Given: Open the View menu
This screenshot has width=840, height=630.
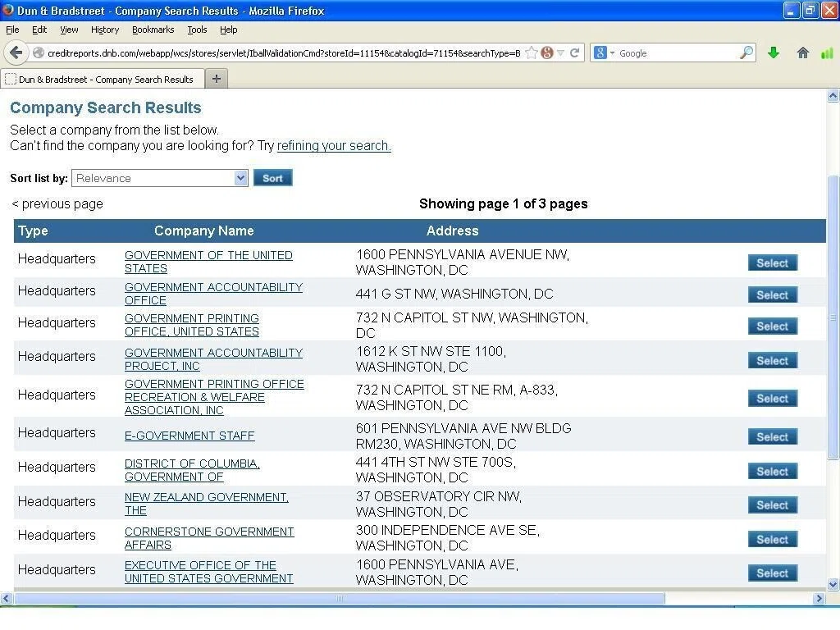Looking at the screenshot, I should [69, 30].
